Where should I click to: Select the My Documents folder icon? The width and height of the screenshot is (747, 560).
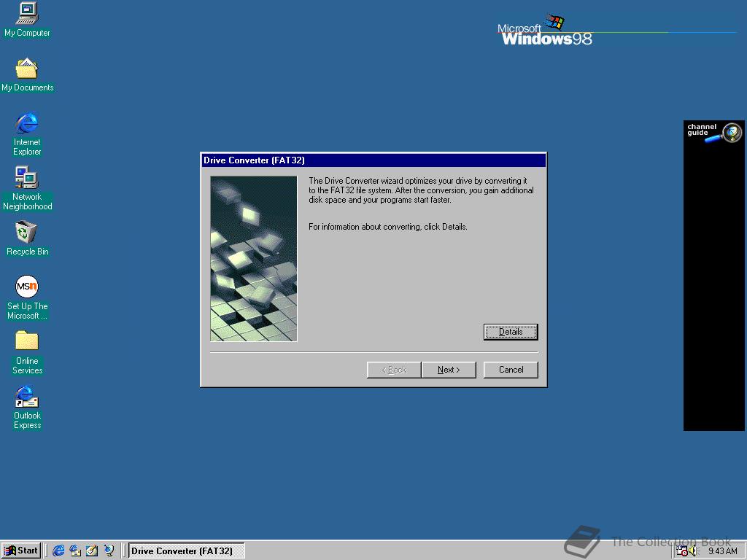point(27,75)
